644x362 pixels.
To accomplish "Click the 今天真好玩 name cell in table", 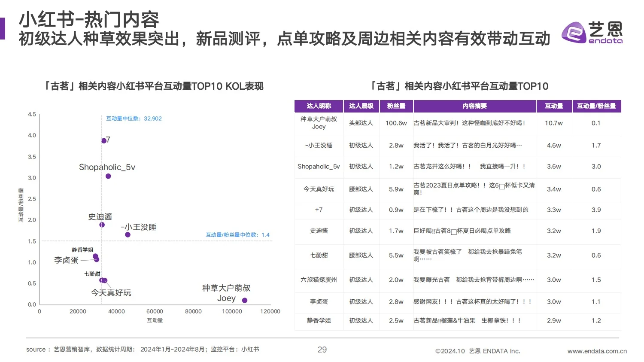I will click(319, 189).
